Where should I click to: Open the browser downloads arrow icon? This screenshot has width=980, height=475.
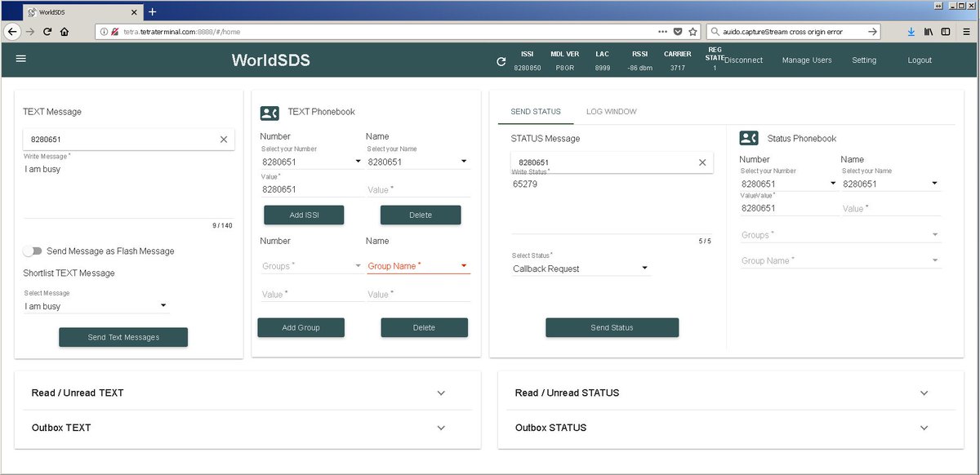point(911,31)
